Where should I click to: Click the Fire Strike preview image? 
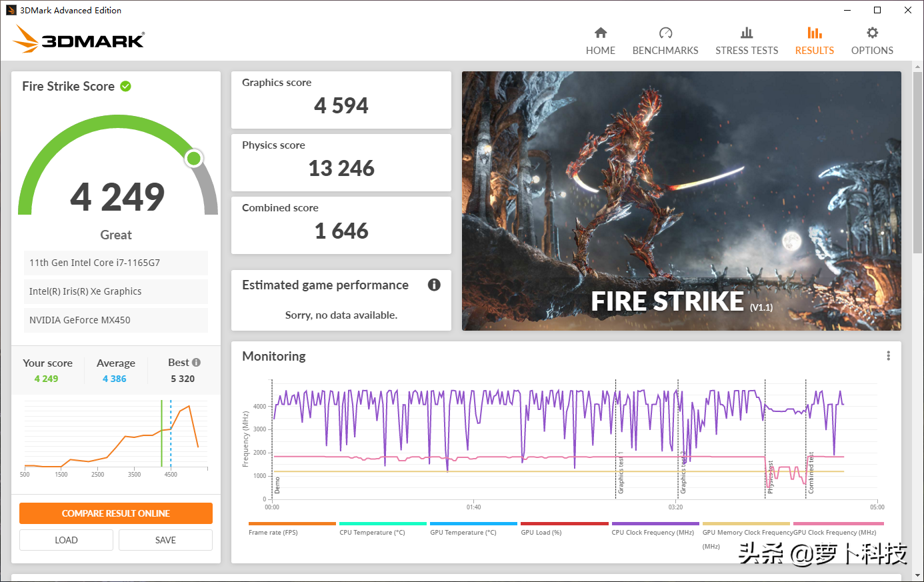(681, 201)
